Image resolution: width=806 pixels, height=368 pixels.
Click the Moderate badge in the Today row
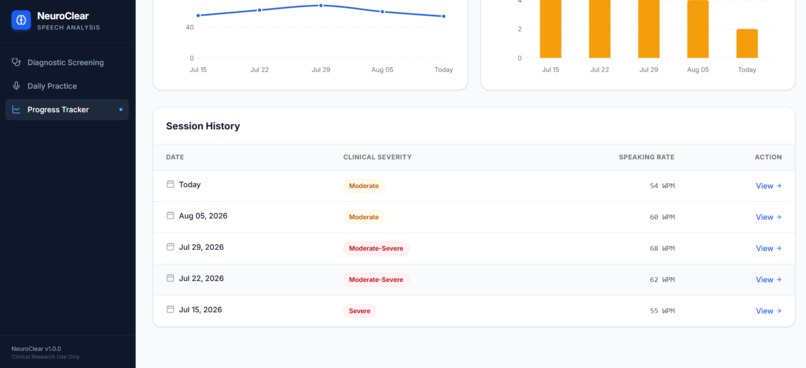pos(364,186)
